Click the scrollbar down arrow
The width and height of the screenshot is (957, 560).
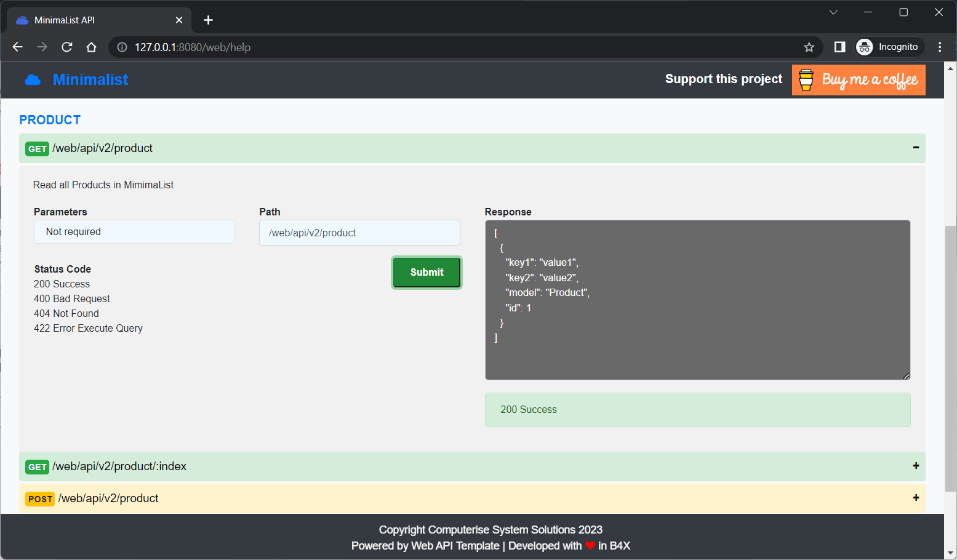tap(950, 554)
